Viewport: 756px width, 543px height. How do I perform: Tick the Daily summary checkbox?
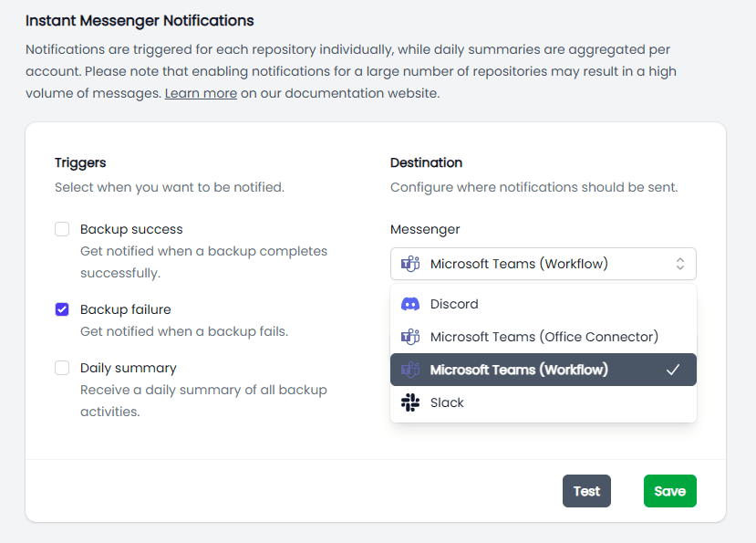coord(62,368)
